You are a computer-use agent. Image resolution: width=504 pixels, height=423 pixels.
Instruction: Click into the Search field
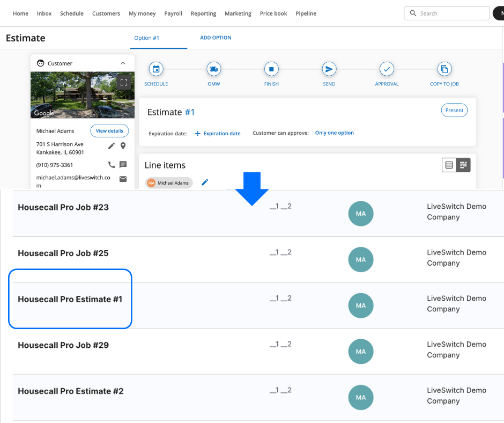(x=447, y=13)
